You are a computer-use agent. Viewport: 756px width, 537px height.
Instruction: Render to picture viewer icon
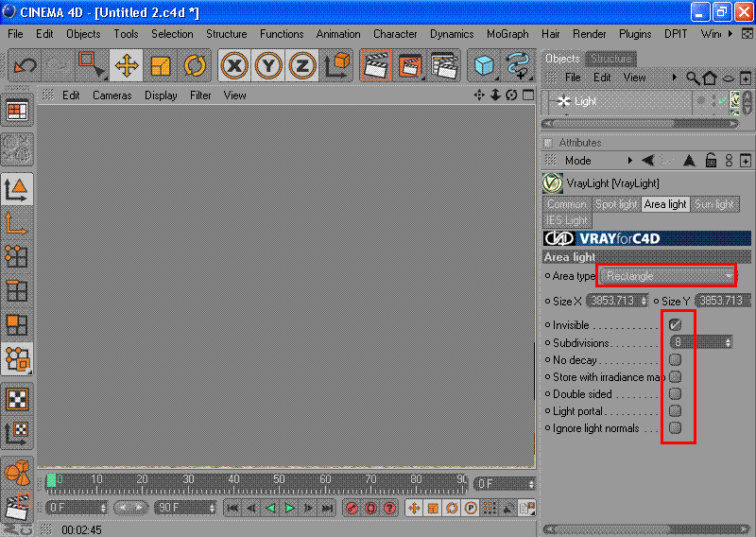point(410,64)
